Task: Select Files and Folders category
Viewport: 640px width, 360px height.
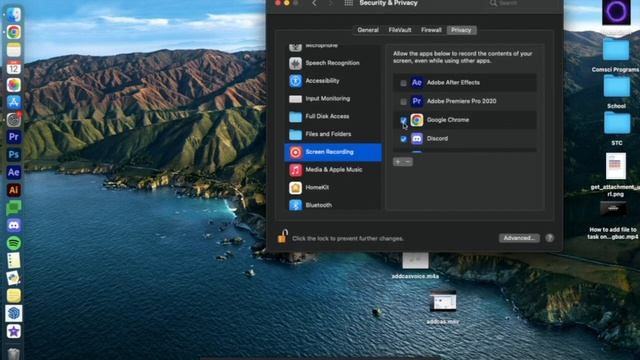Action: click(x=333, y=134)
